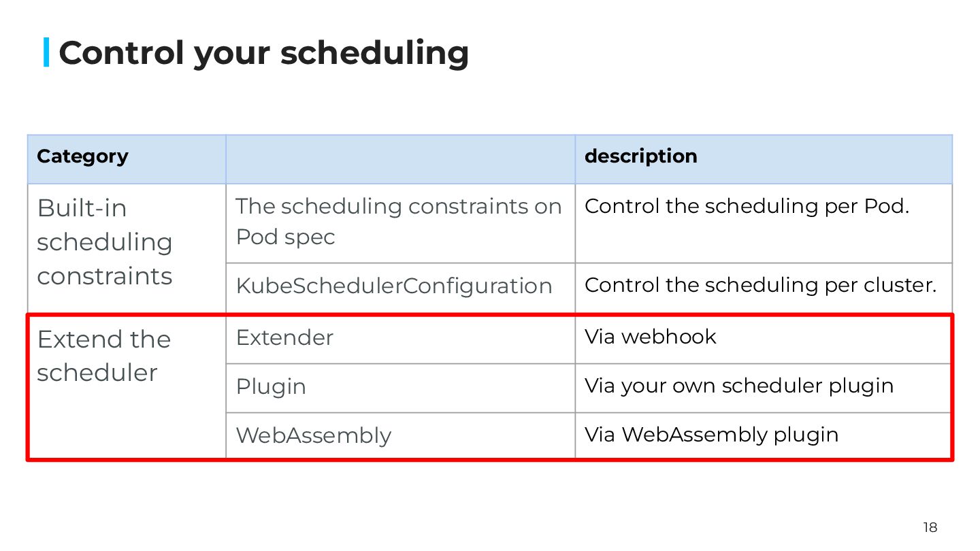The height and width of the screenshot is (551, 980).
Task: Click 'The scheduling constraints on Pod spec' cell
Action: point(398,222)
